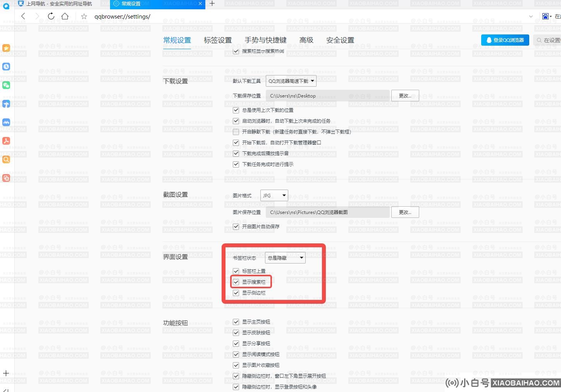Image resolution: width=561 pixels, height=392 pixels.
Task: Toggle 标签栏上置 checkbox
Action: pyautogui.click(x=236, y=271)
